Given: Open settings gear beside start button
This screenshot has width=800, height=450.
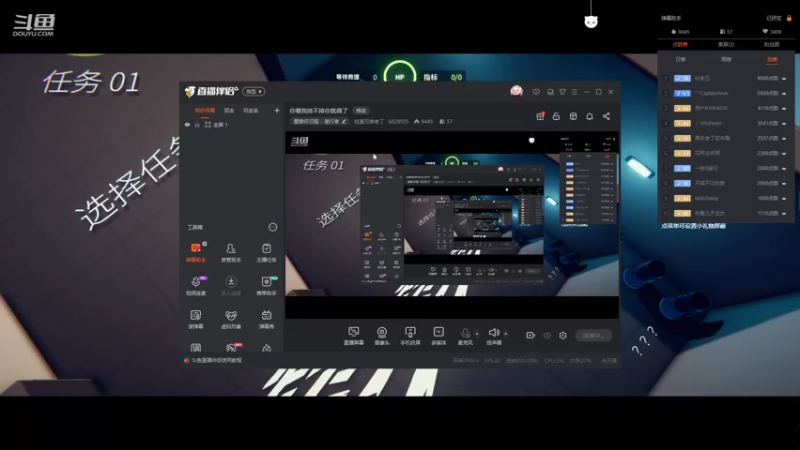Looking at the screenshot, I should [563, 335].
